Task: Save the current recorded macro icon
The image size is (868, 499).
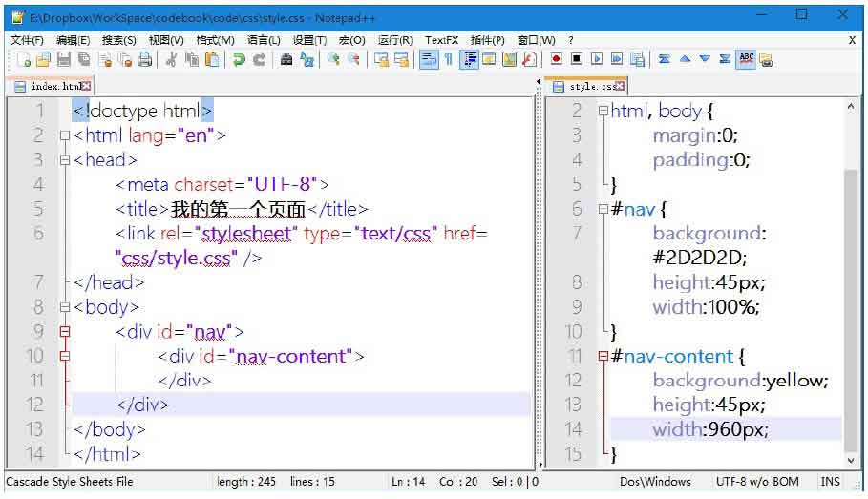Action: pos(637,59)
